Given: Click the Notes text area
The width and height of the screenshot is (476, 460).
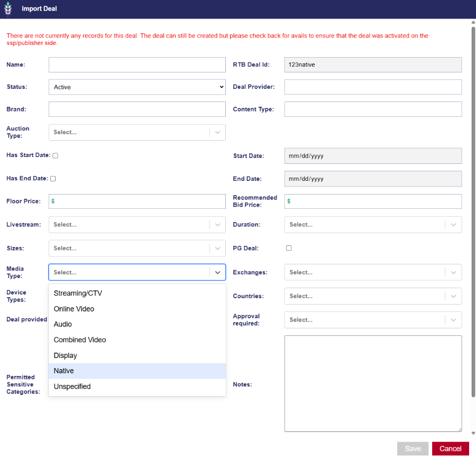Looking at the screenshot, I should 373,383.
